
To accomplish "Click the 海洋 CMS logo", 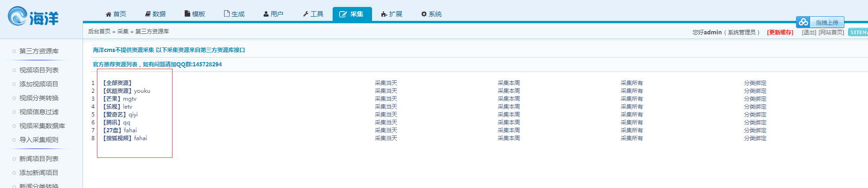I will tap(33, 17).
